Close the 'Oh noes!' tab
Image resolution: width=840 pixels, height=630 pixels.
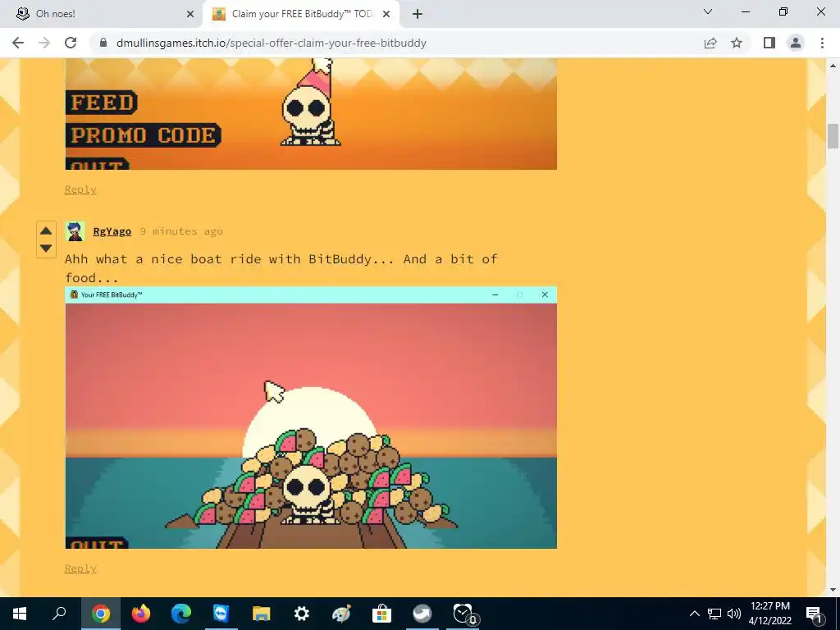point(190,14)
